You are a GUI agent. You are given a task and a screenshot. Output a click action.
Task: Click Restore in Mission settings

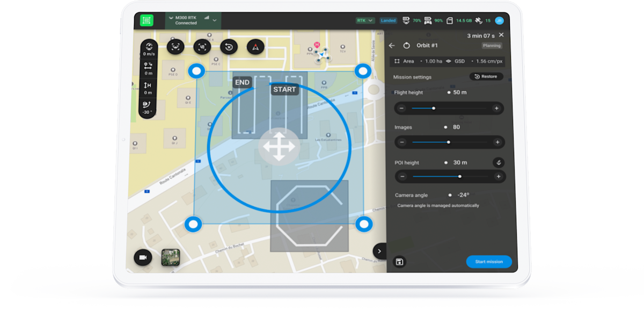coord(486,76)
